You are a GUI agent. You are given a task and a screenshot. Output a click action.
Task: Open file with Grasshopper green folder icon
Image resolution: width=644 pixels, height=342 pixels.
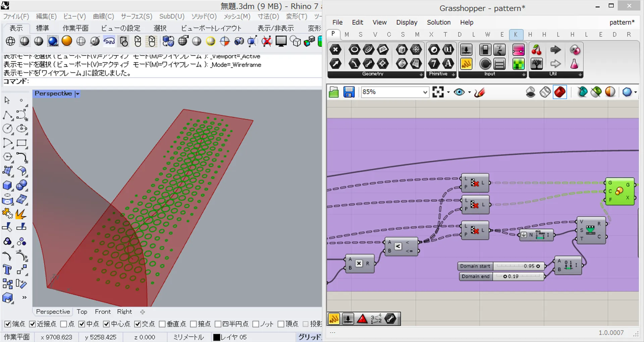334,92
